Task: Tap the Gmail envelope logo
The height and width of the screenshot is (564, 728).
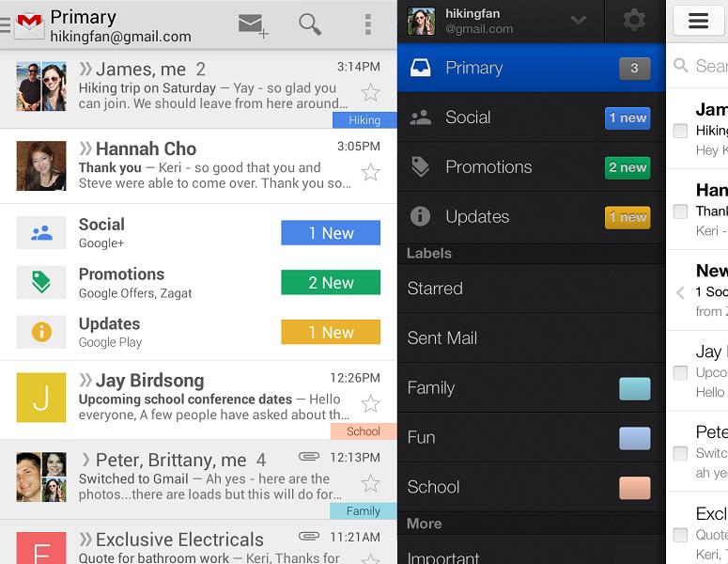Action: click(30, 24)
